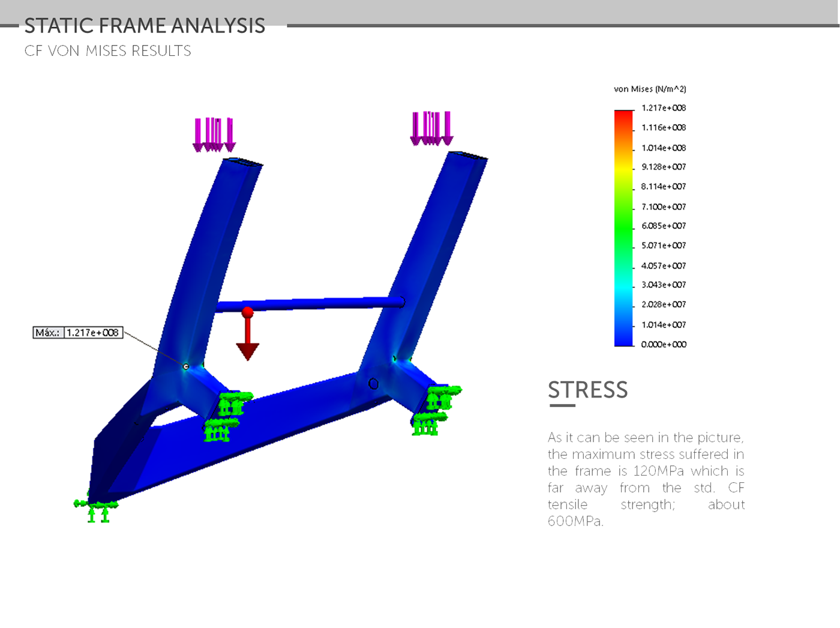Click the horizontal cross-bar of the frame
The image size is (840, 628).
[312, 304]
